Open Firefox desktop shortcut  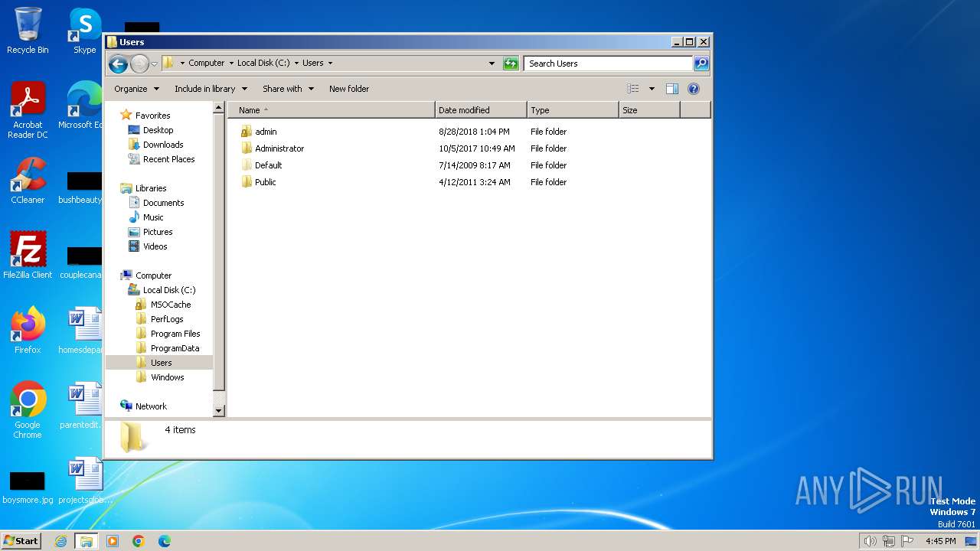(28, 331)
